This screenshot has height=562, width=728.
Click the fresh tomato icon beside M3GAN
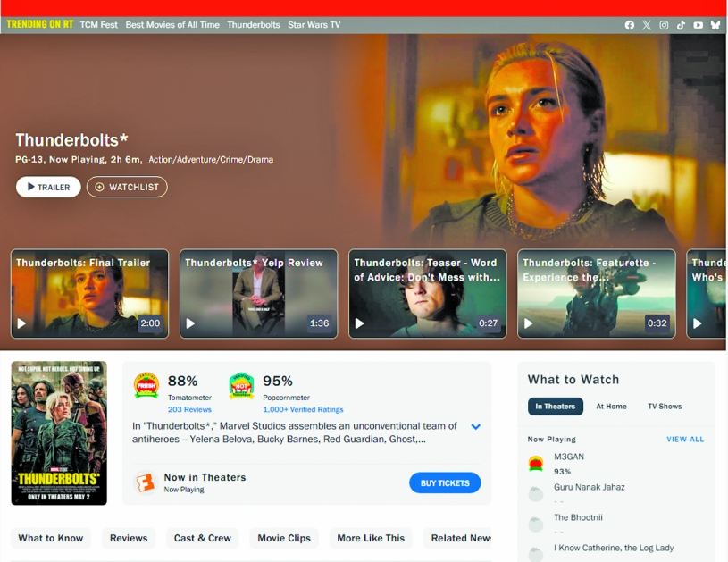536,463
